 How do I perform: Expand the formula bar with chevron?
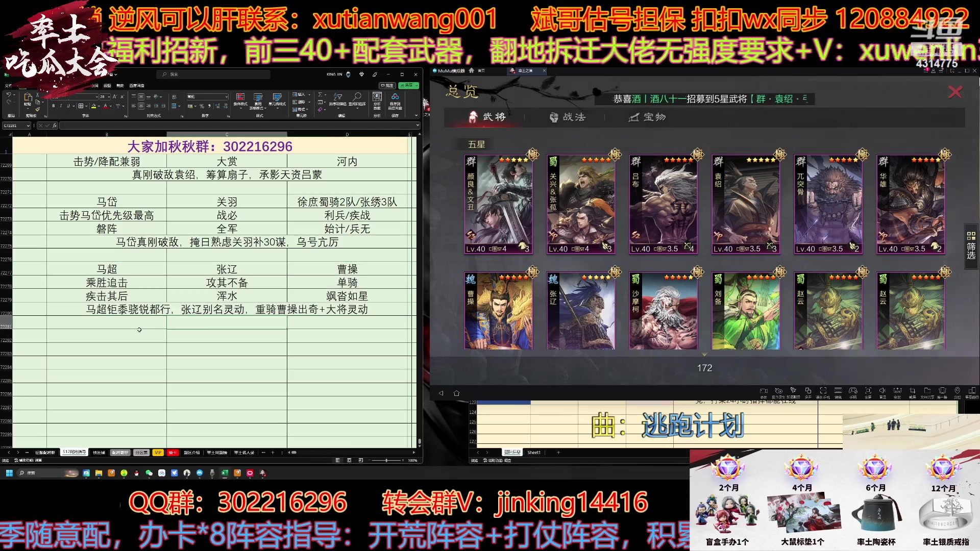point(418,125)
